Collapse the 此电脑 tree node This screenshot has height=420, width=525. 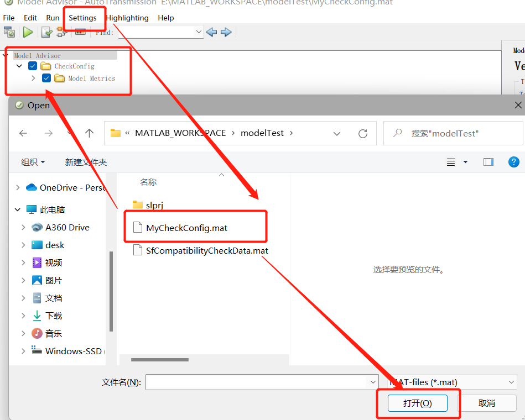18,209
